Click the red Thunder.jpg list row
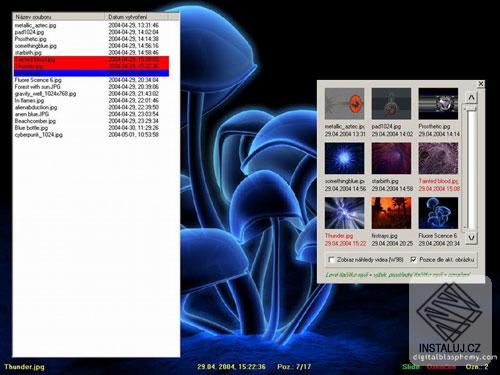Image resolution: width=500 pixels, height=375 pixels. point(91,66)
